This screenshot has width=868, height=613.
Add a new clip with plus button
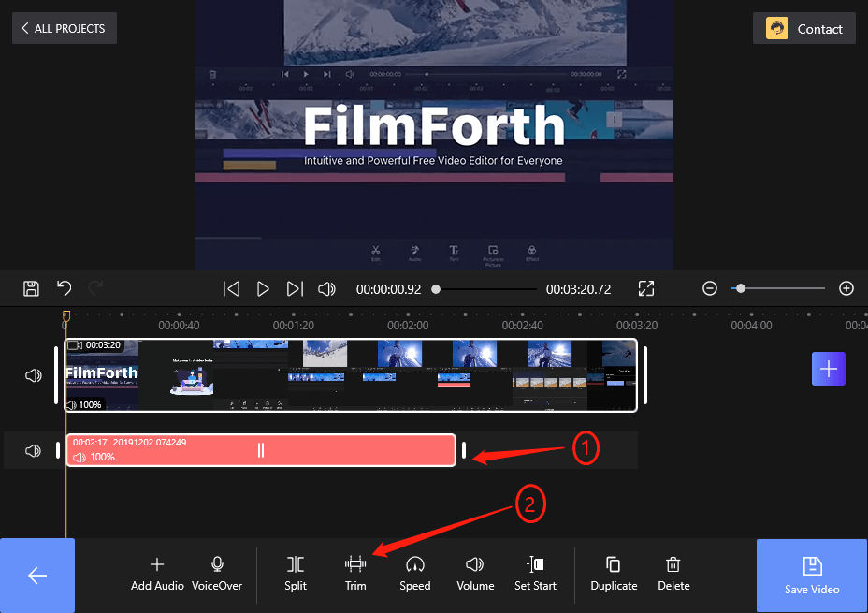(x=828, y=369)
